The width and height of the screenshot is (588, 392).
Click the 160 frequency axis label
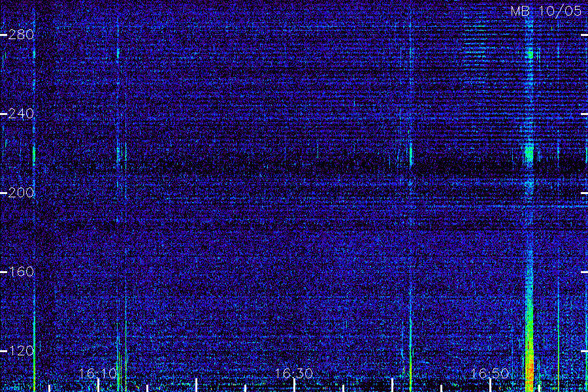tap(21, 272)
